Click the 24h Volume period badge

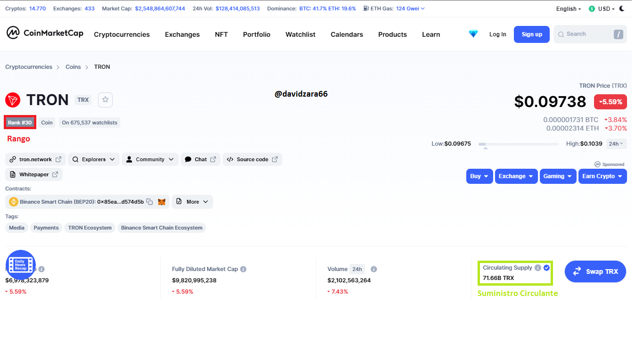(x=357, y=269)
